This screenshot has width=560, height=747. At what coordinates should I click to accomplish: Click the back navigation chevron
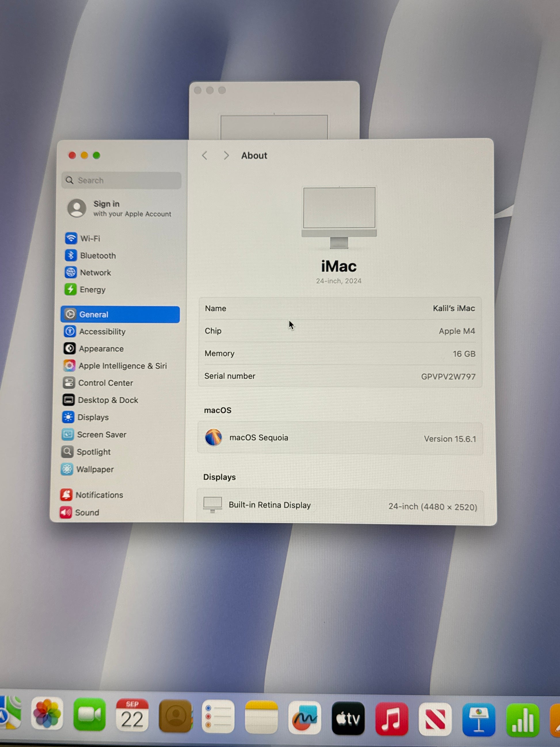click(x=205, y=156)
